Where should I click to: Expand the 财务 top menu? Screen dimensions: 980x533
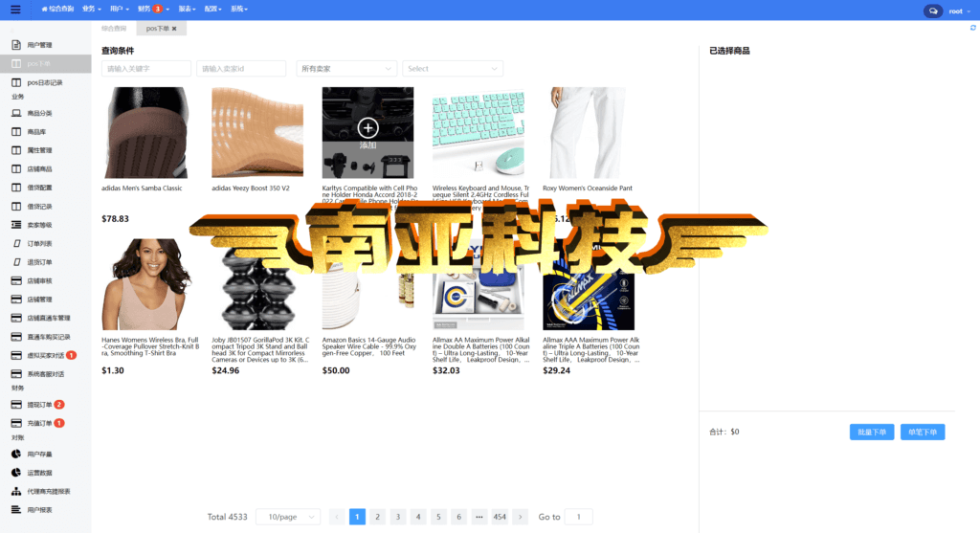coord(153,10)
